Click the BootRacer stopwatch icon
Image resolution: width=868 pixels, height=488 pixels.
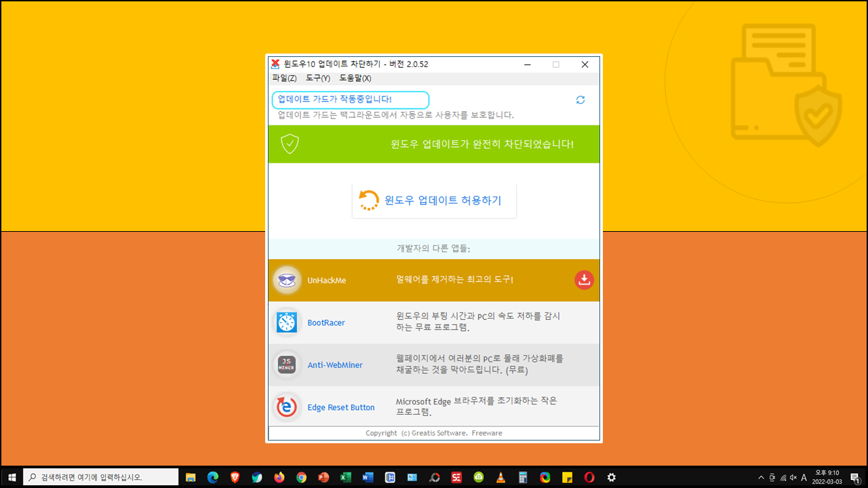pos(287,323)
